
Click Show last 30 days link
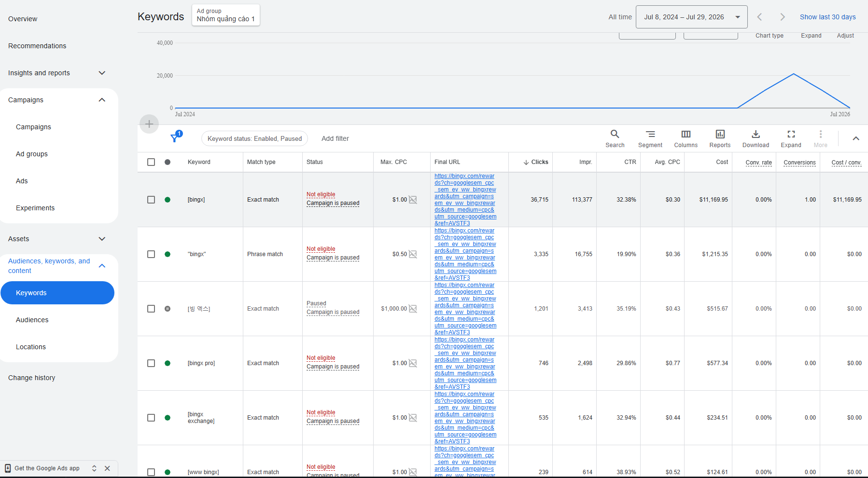[x=827, y=17]
